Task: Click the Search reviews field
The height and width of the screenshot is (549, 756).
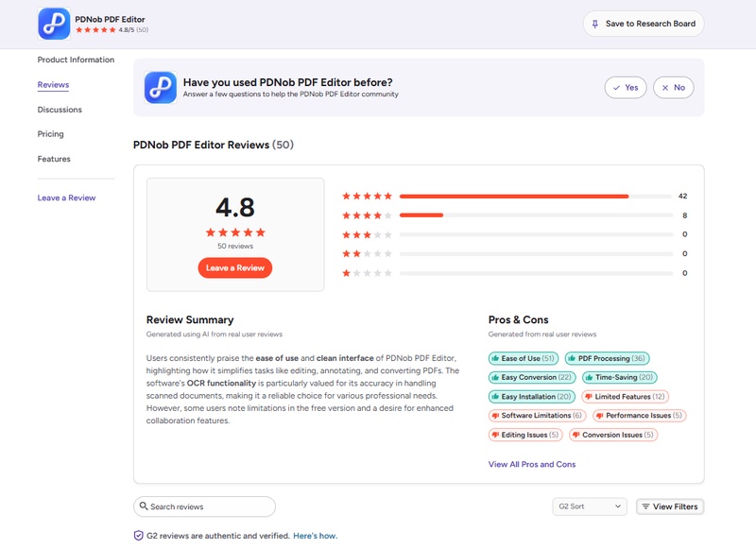Action: coord(204,506)
